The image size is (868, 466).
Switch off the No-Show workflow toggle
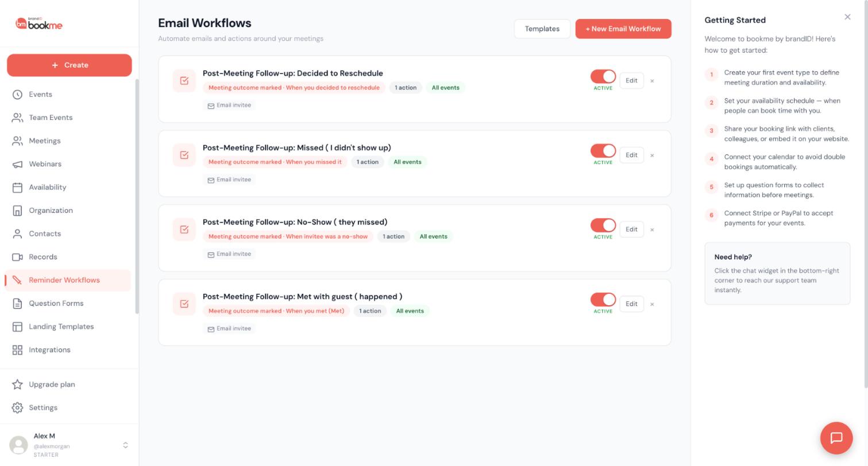tap(603, 225)
